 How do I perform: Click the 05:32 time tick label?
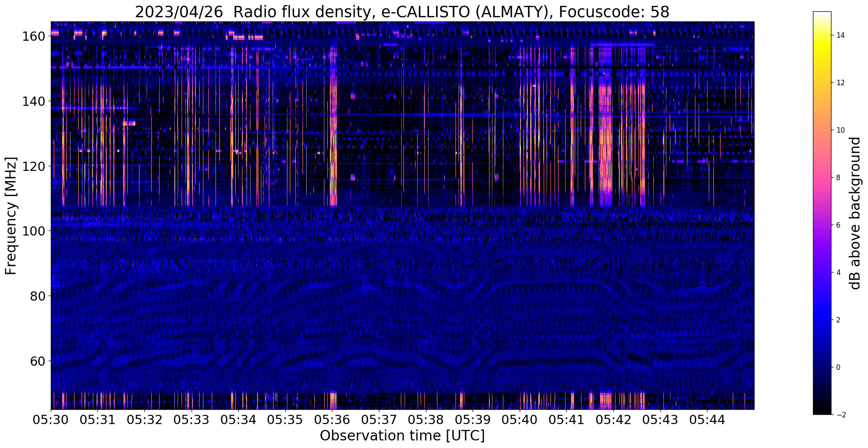click(145, 420)
